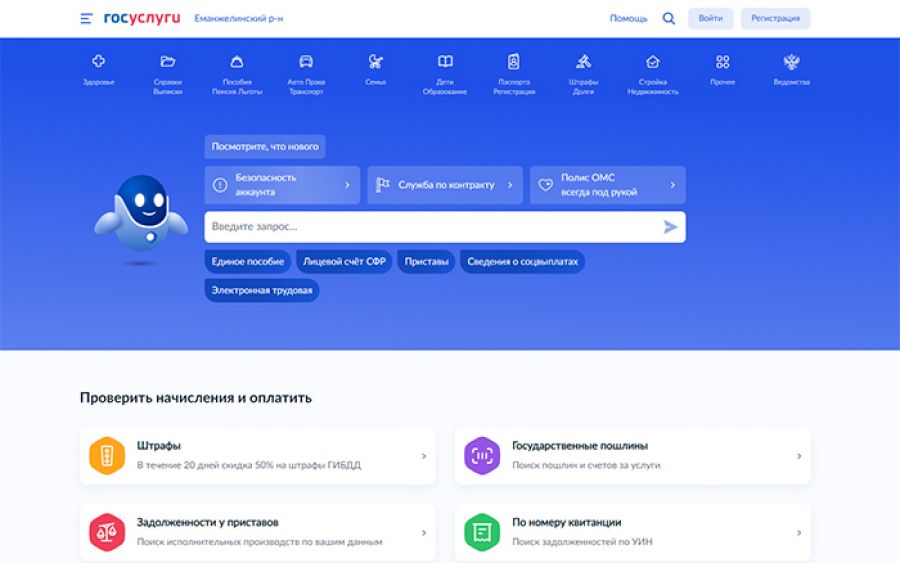Click the Штрафы card title
The image size is (900, 563).
pyautogui.click(x=158, y=445)
